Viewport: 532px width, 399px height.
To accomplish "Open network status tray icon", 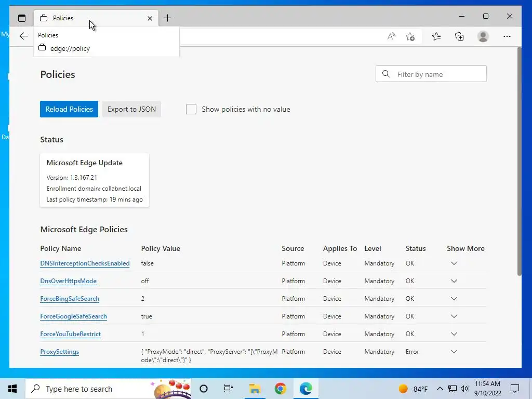I will pos(453,389).
